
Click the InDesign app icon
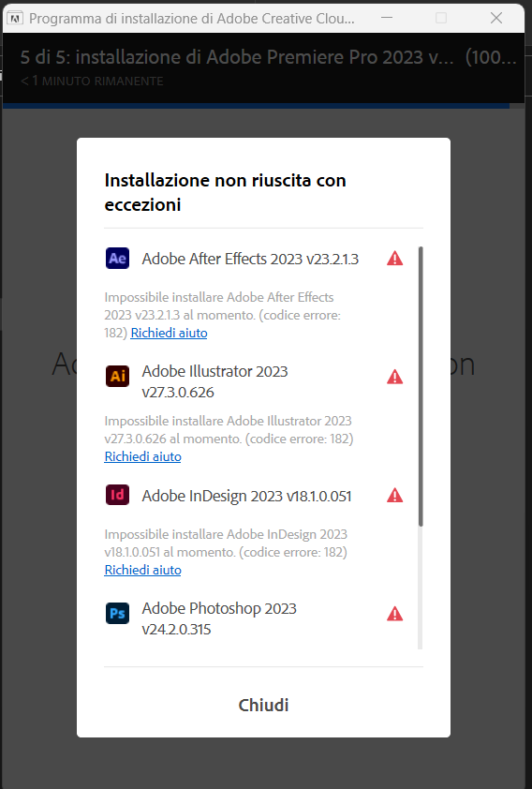(x=117, y=495)
